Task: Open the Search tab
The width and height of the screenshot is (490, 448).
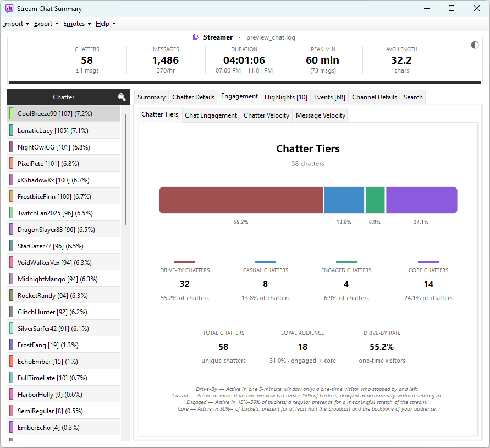Action: point(413,97)
